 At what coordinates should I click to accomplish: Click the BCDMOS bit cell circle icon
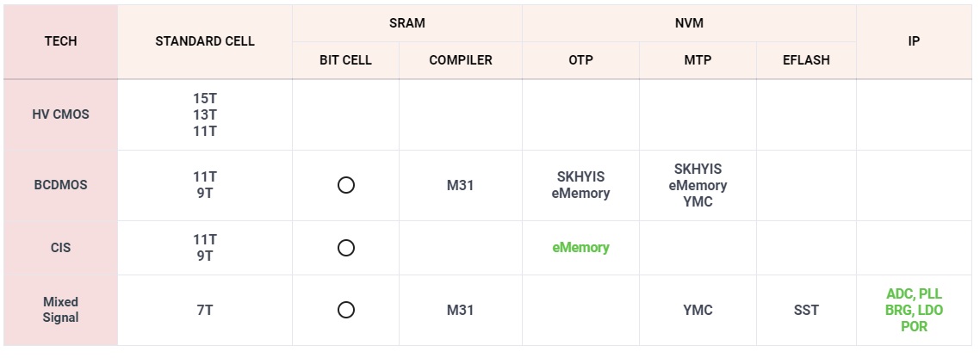point(345,185)
